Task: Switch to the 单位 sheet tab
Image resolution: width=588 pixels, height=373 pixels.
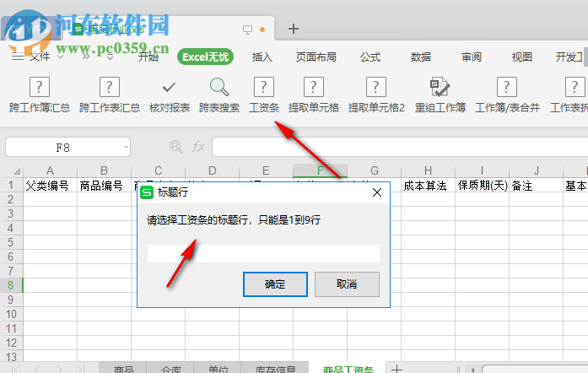Action: tap(218, 369)
